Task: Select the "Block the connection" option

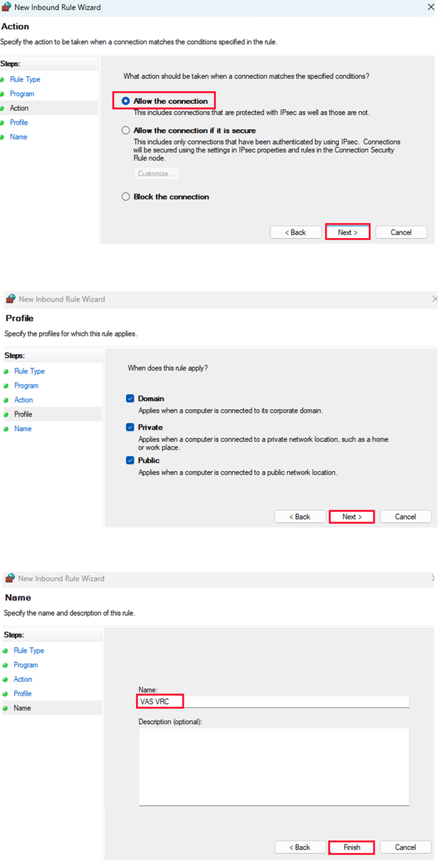Action: [x=126, y=197]
